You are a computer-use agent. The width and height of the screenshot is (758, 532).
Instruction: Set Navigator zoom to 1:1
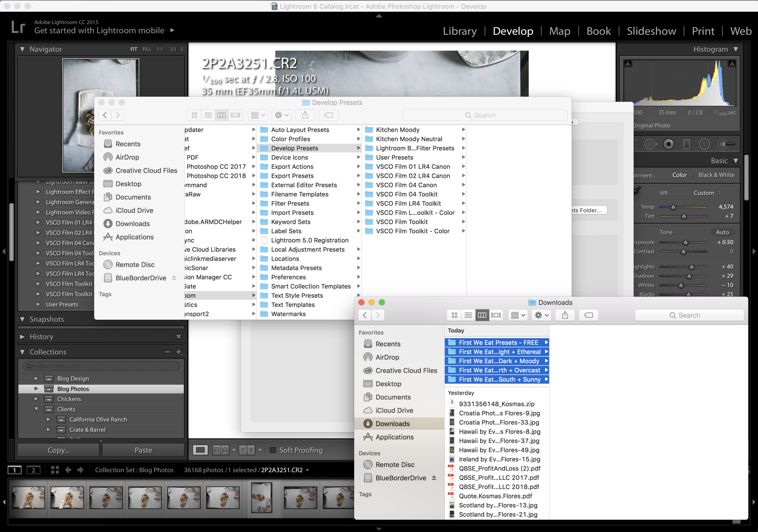click(160, 49)
